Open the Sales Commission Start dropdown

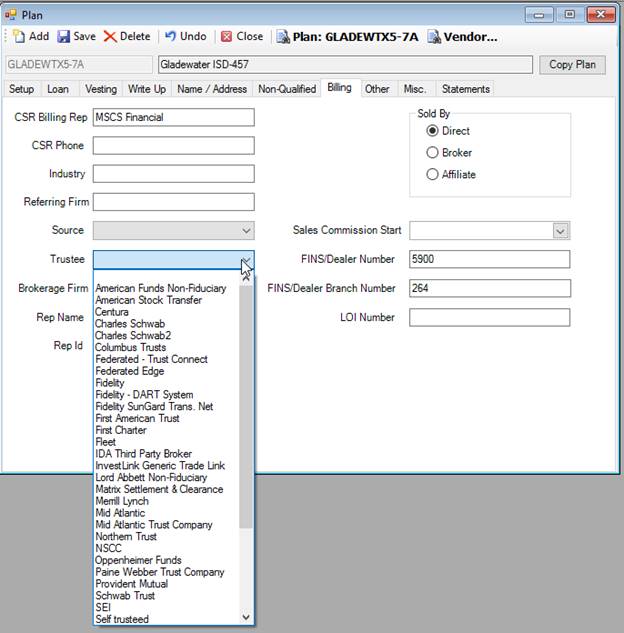pyautogui.click(x=560, y=231)
